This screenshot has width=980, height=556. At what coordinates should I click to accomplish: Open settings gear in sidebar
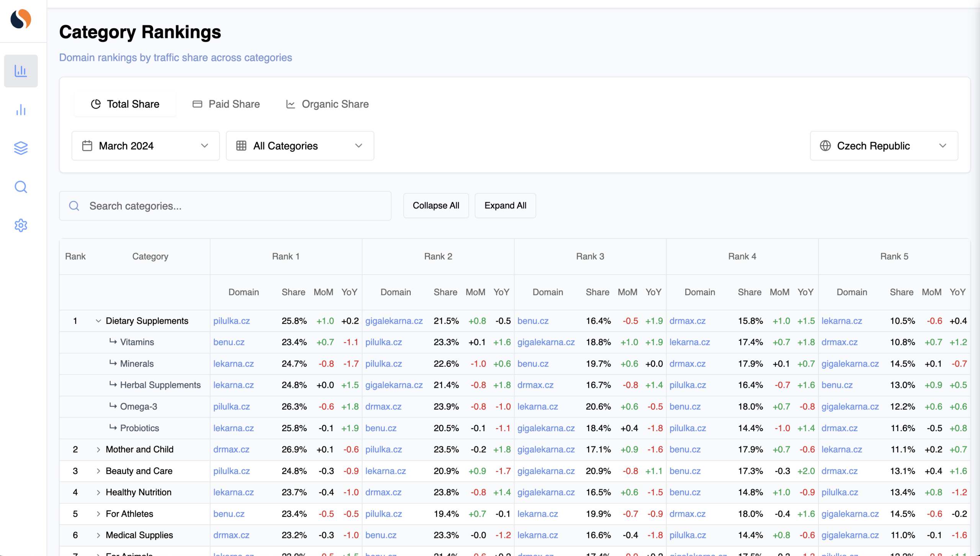[21, 225]
